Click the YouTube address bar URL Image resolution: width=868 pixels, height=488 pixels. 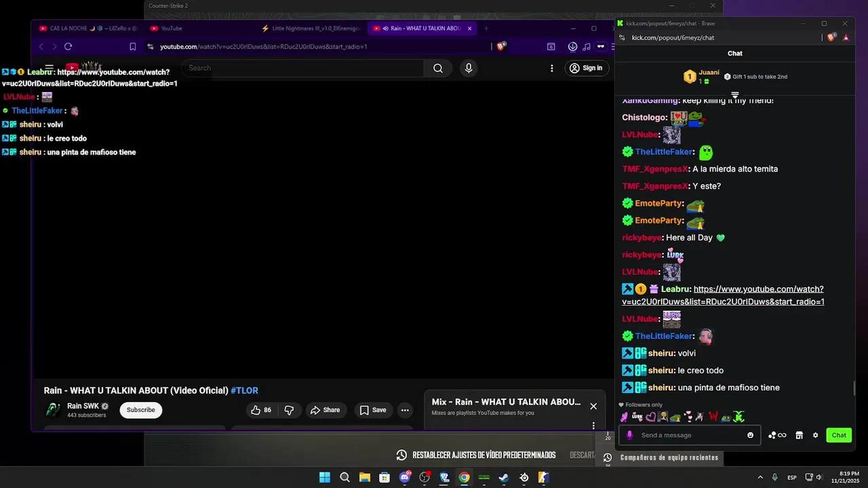coord(264,47)
